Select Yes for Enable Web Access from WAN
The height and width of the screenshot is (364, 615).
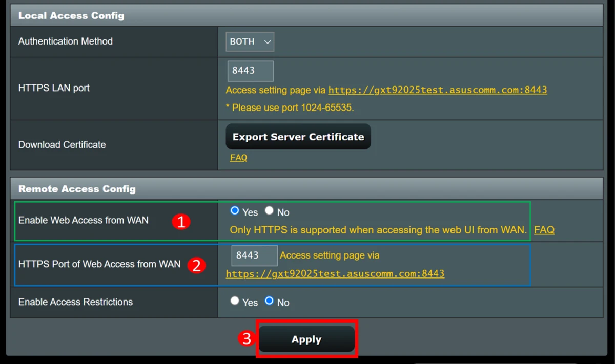pyautogui.click(x=235, y=210)
